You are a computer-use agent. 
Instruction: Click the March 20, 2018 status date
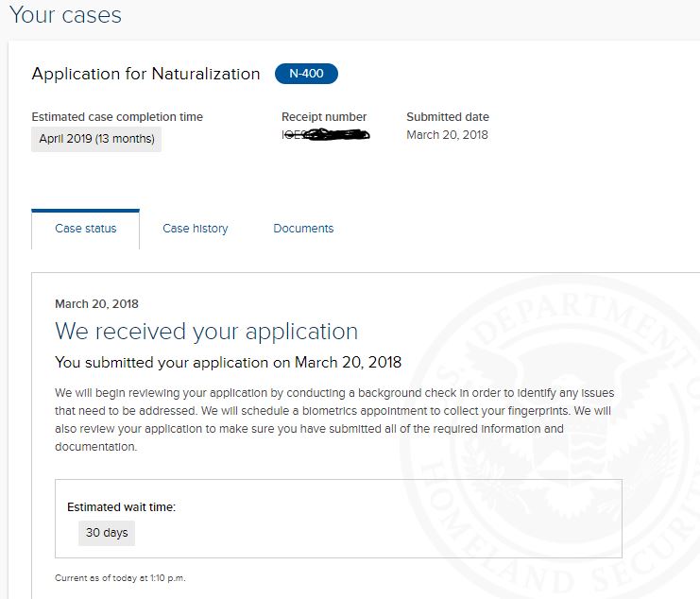click(x=97, y=304)
